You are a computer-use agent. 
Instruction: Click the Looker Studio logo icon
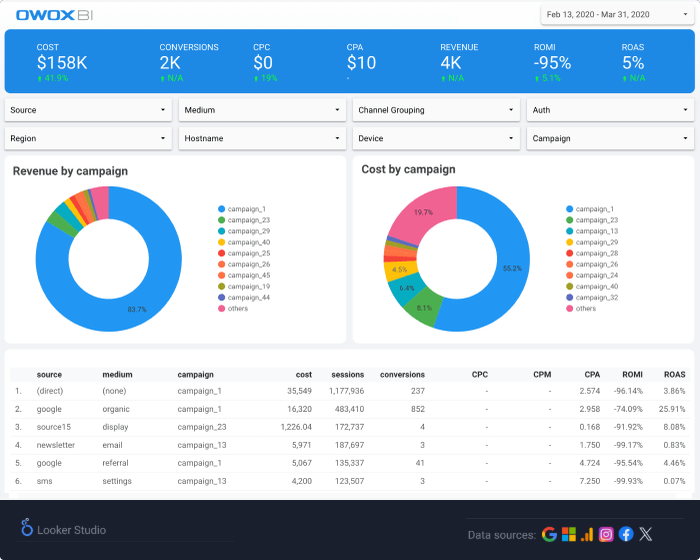tap(27, 527)
